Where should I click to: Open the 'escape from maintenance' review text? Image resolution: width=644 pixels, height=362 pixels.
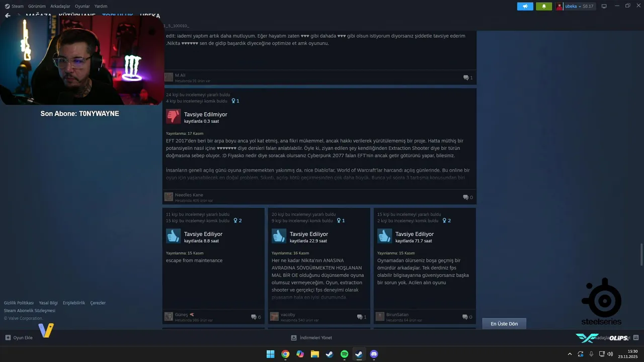pos(194,260)
